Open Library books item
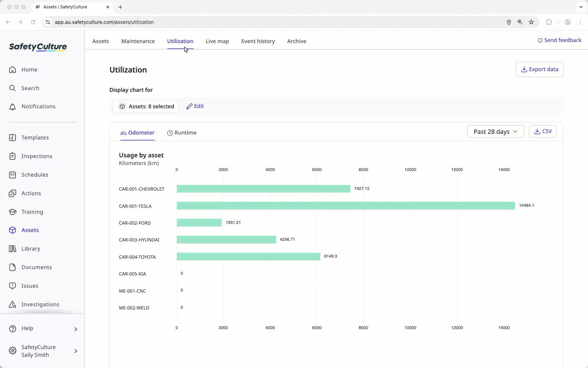Screen dimensions: 588x368 click(24, 248)
